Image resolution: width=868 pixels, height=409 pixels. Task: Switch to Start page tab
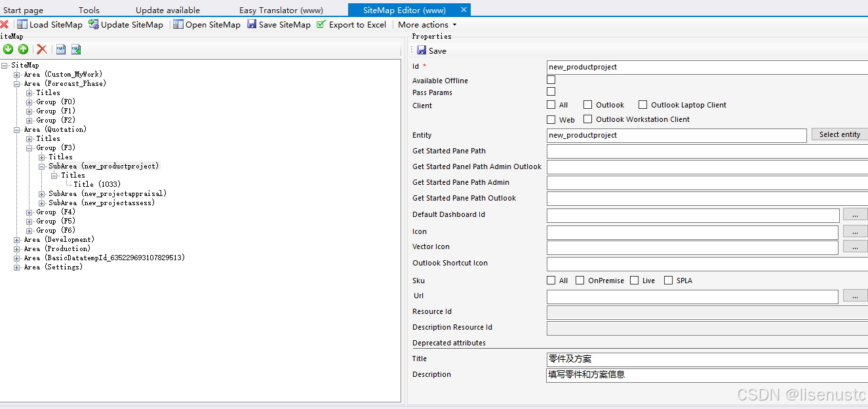pos(24,10)
